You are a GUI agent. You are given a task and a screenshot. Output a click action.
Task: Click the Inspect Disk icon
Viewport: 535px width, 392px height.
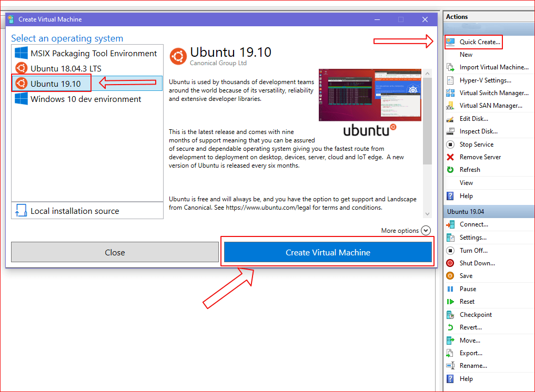click(x=450, y=131)
